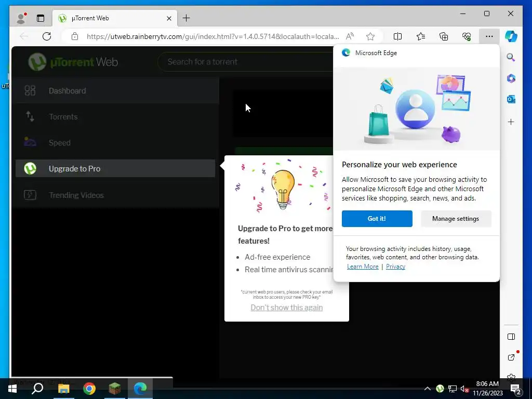Open the Torrents sidebar item
The height and width of the screenshot is (399, 532).
(115, 117)
